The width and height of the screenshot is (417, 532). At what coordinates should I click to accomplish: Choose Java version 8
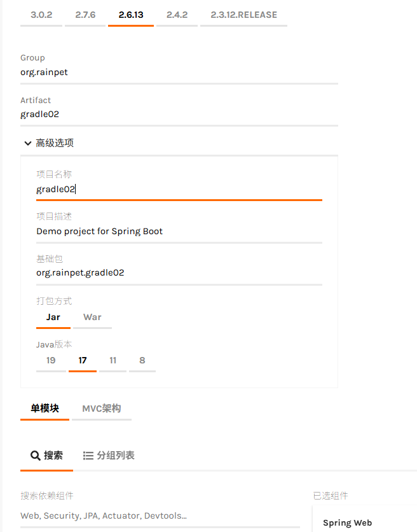tap(142, 360)
